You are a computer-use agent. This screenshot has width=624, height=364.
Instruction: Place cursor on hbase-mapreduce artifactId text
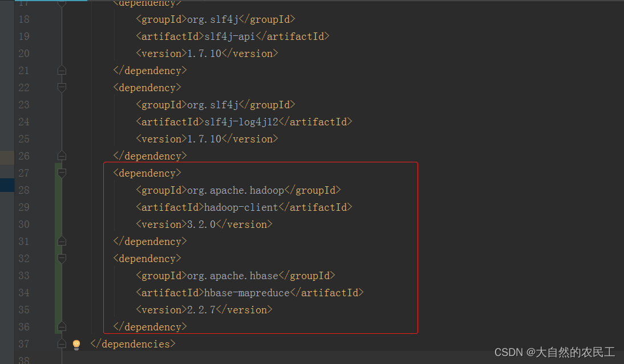click(x=246, y=292)
